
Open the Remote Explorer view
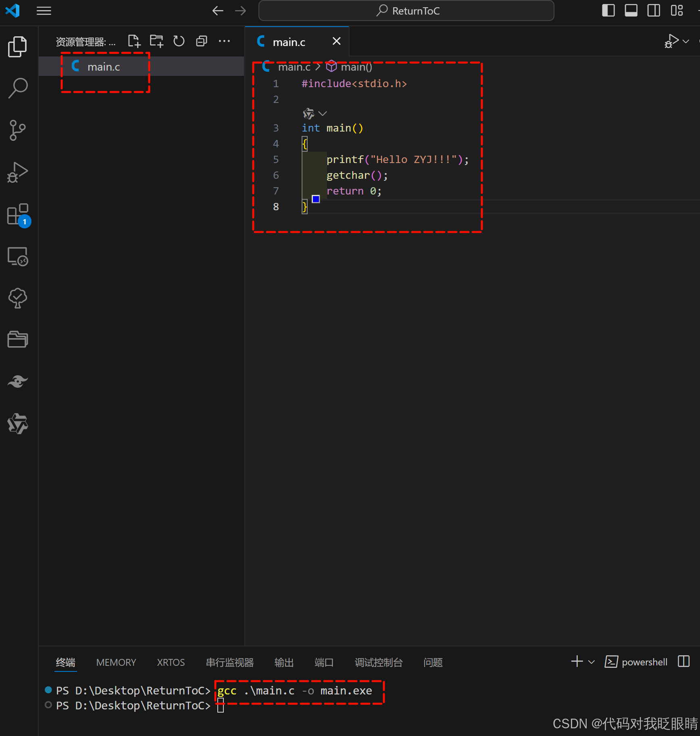tap(18, 257)
